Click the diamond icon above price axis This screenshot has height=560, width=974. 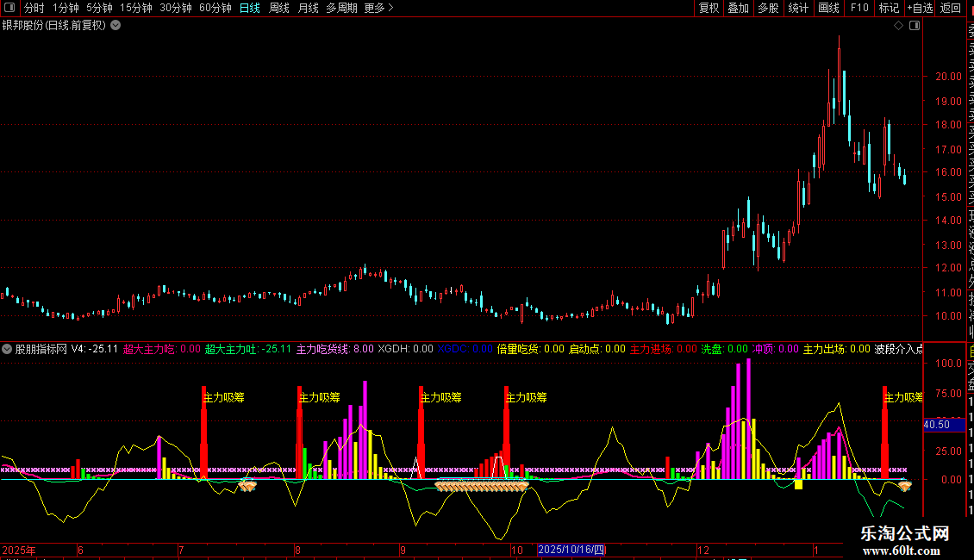coord(898,26)
